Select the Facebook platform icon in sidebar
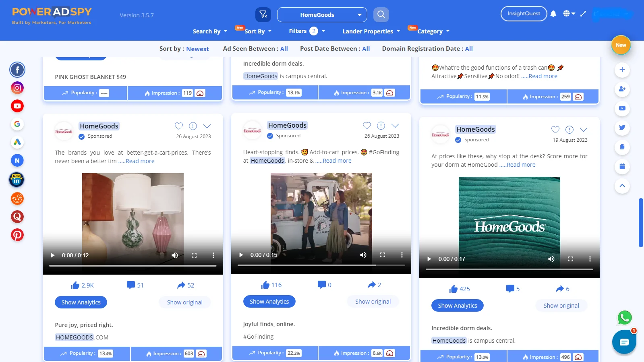Image resolution: width=644 pixels, height=362 pixels. [17, 70]
